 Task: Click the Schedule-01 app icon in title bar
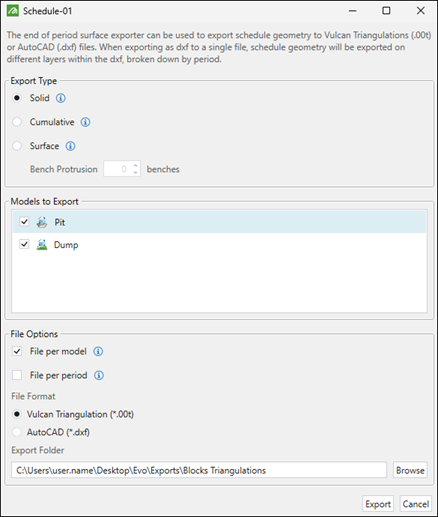point(13,11)
